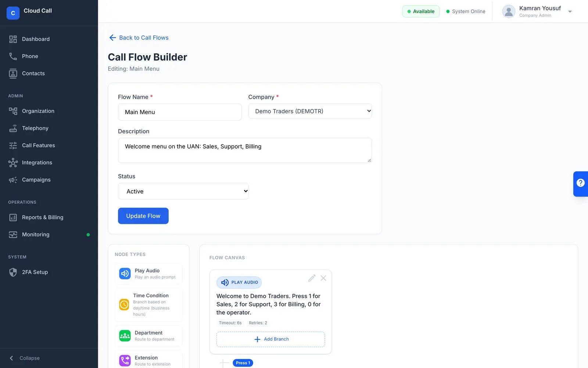Open Call Features from the sidebar menu
588x368 pixels.
49,145
